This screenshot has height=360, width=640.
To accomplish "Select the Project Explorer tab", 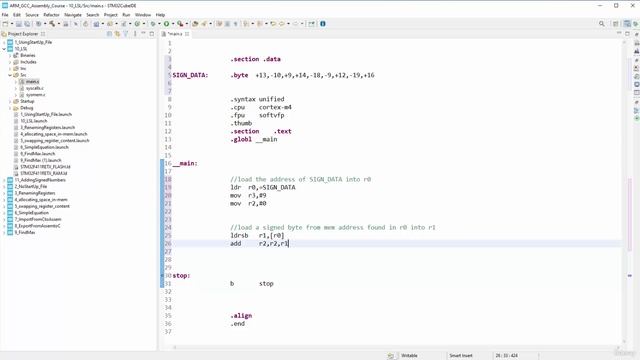I will point(22,34).
